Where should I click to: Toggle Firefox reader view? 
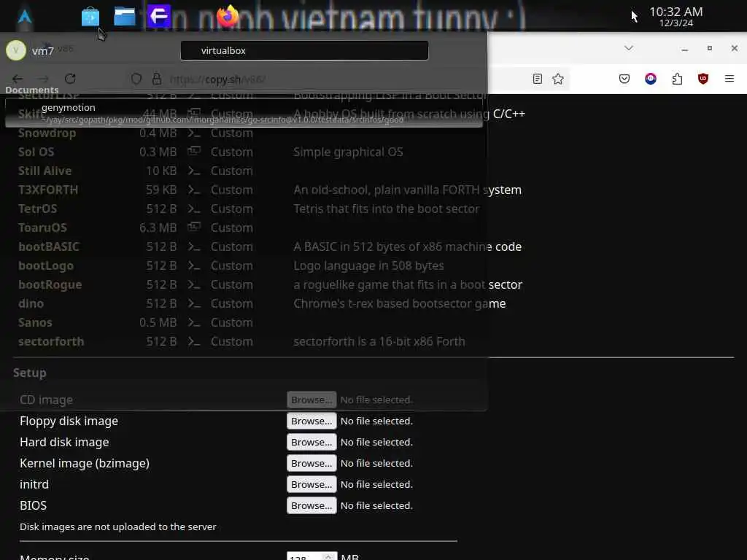[538, 79]
